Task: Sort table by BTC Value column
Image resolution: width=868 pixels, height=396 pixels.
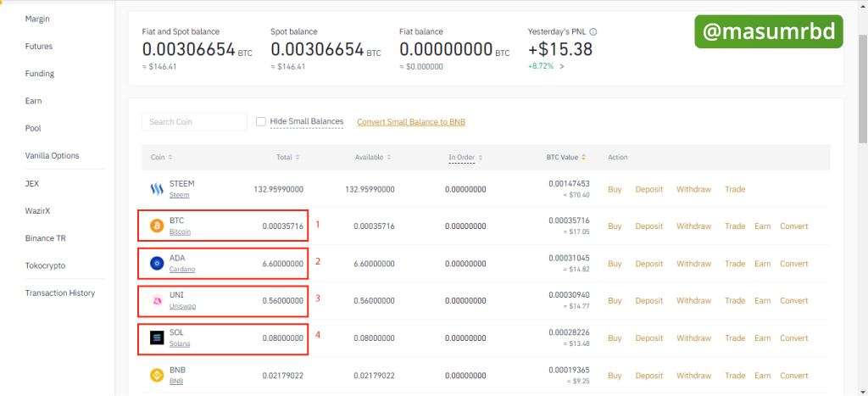Action: [x=565, y=157]
